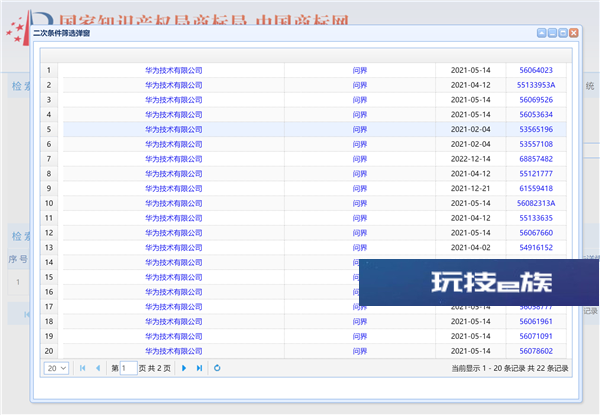Screen dimensions: 600x415
Task: Open the 问界 trademark in row 10
Action: 360,203
